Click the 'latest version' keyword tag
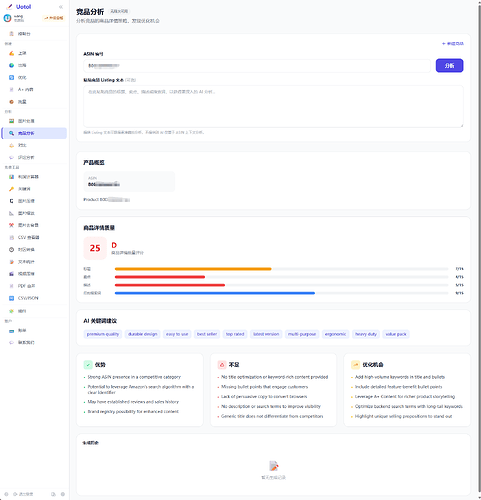This screenshot has width=481, height=500. (266, 334)
